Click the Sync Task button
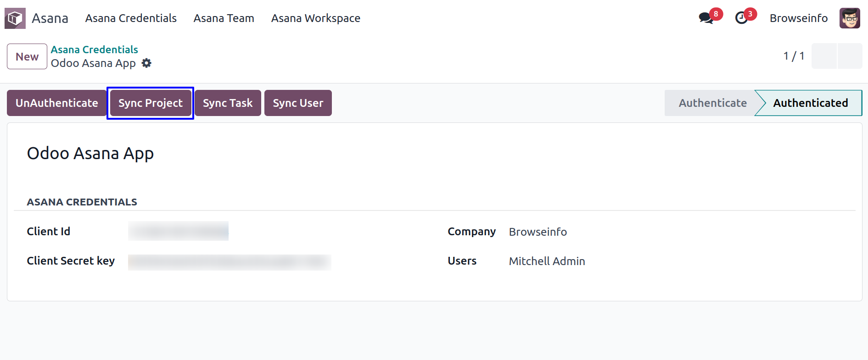This screenshot has width=868, height=360. pyautogui.click(x=228, y=103)
